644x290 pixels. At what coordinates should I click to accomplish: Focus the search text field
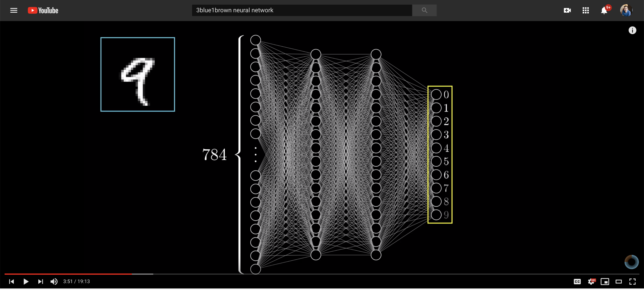pos(301,10)
